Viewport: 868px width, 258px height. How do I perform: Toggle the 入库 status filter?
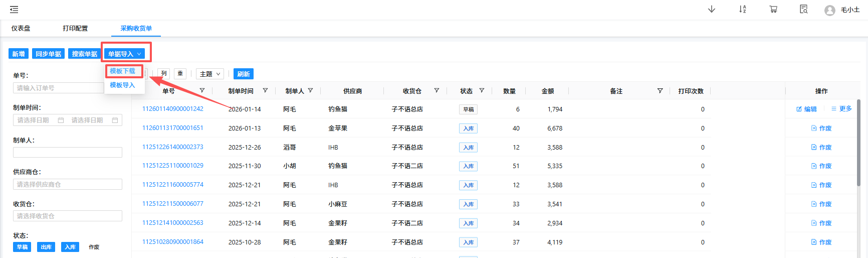click(x=70, y=247)
